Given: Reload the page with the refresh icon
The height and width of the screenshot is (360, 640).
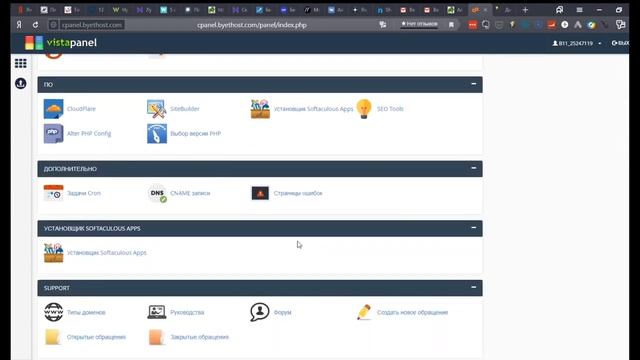Looking at the screenshot, I should [36, 25].
